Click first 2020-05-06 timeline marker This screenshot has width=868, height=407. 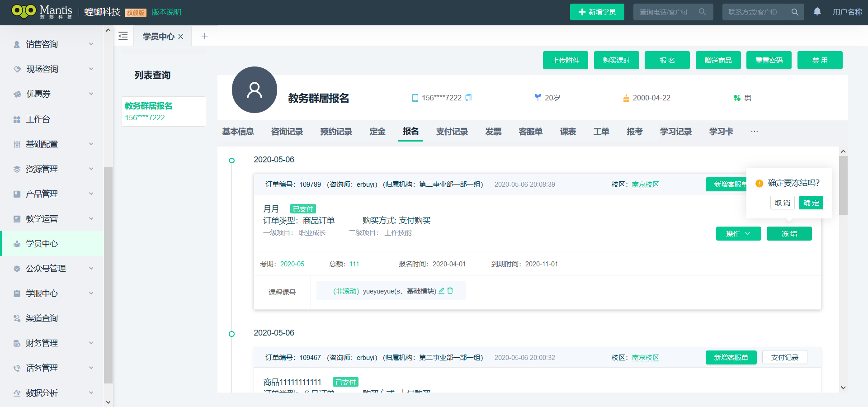[x=232, y=161]
